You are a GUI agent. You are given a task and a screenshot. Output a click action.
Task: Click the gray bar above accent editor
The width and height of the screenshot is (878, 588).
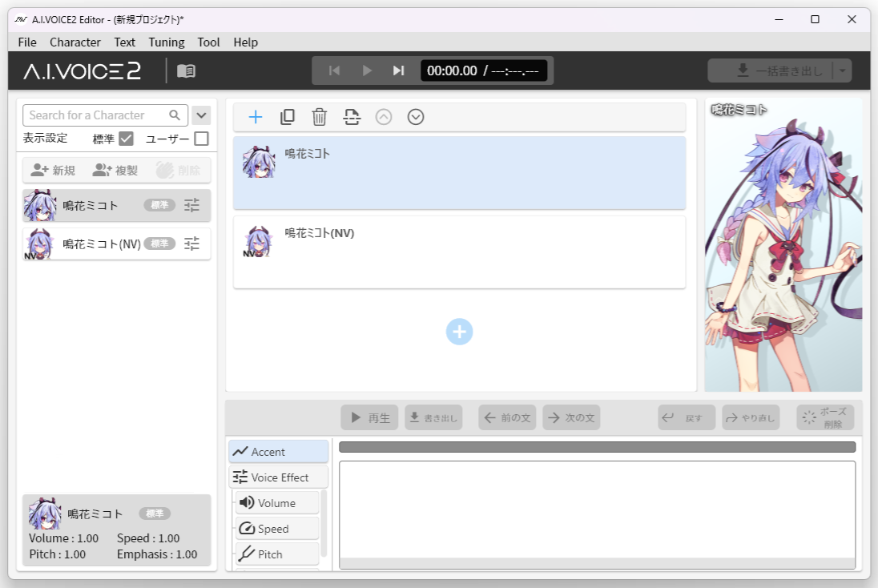597,447
